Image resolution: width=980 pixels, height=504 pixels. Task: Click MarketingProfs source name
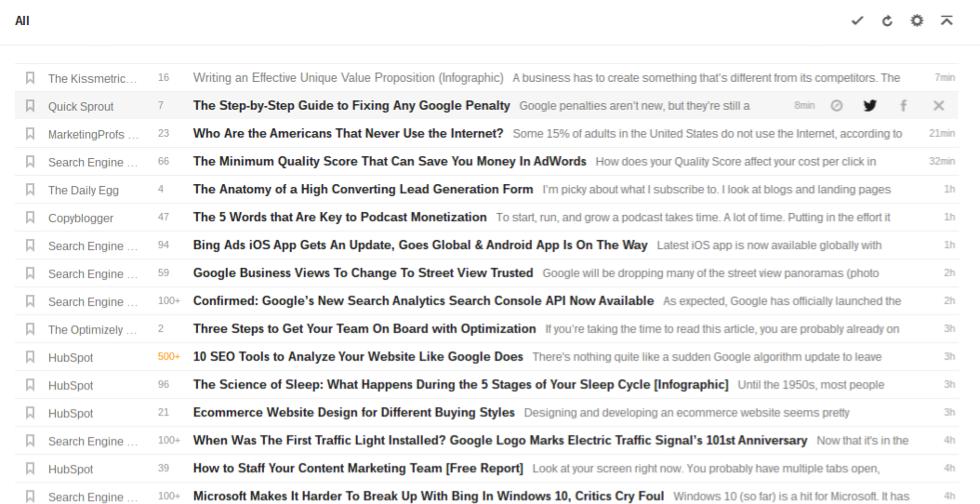click(93, 135)
